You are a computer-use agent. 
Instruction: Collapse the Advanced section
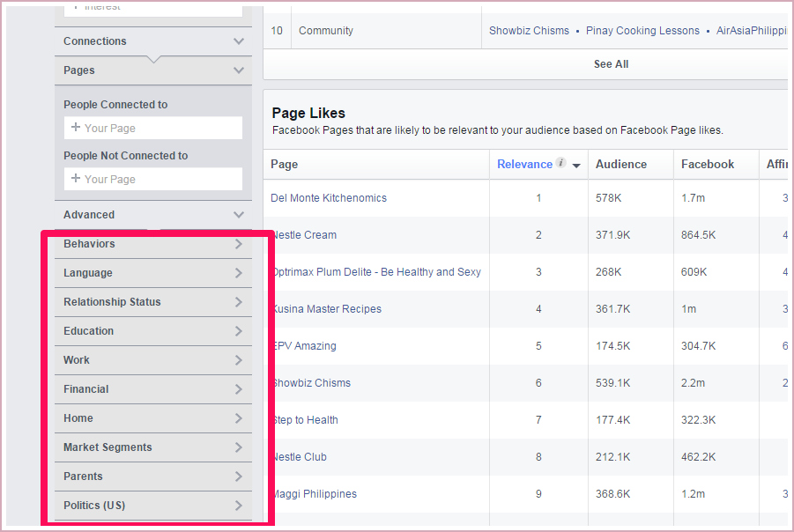point(238,215)
